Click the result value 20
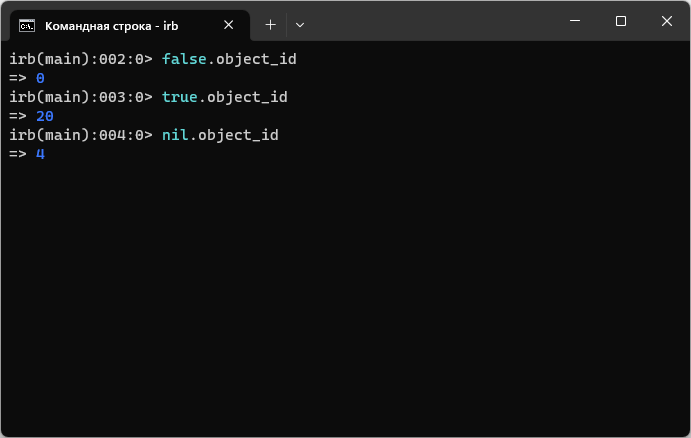691x438 pixels. [44, 116]
